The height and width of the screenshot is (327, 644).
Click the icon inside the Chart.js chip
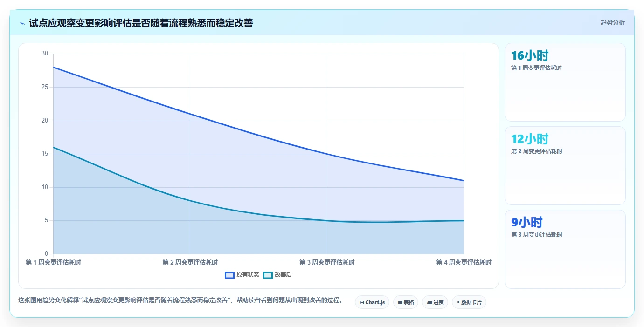pyautogui.click(x=362, y=303)
